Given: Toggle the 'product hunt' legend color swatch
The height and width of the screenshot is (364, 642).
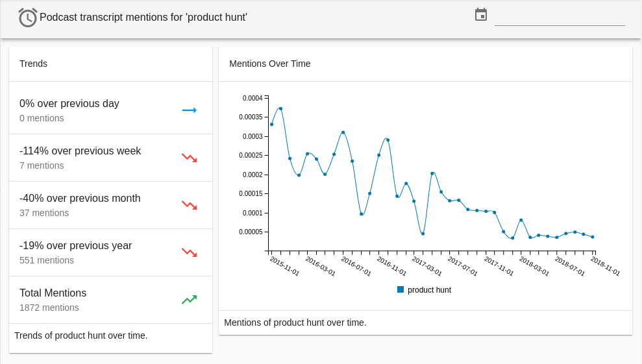Looking at the screenshot, I should tap(401, 289).
